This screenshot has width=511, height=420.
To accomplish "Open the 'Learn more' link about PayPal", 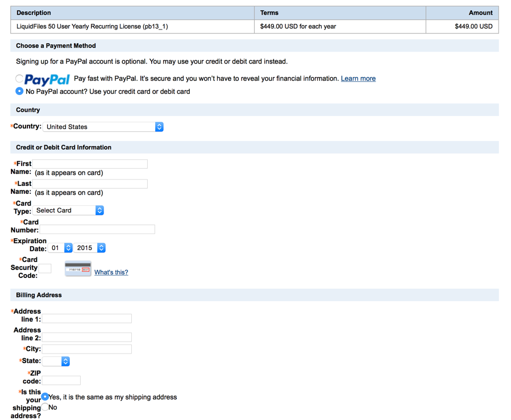I will pos(358,78).
